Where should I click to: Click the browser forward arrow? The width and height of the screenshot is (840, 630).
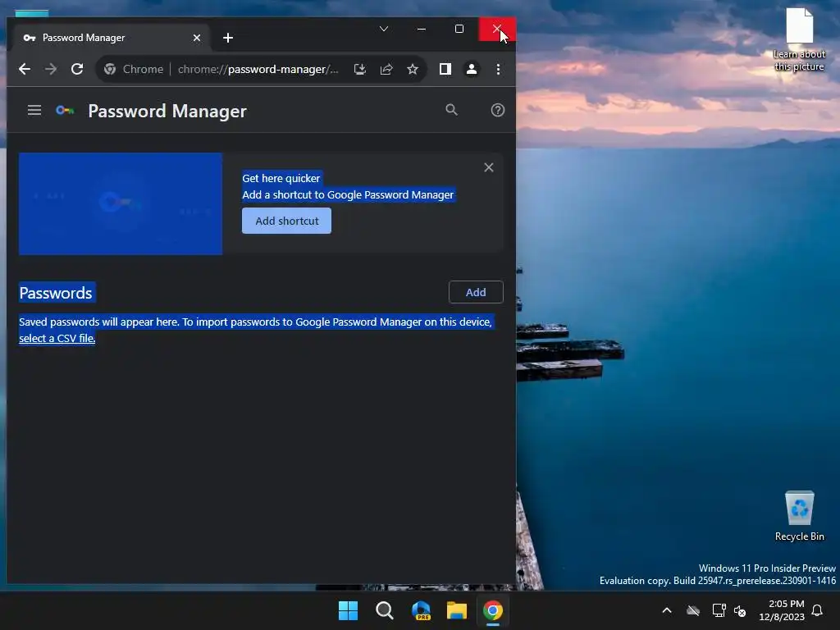51,69
